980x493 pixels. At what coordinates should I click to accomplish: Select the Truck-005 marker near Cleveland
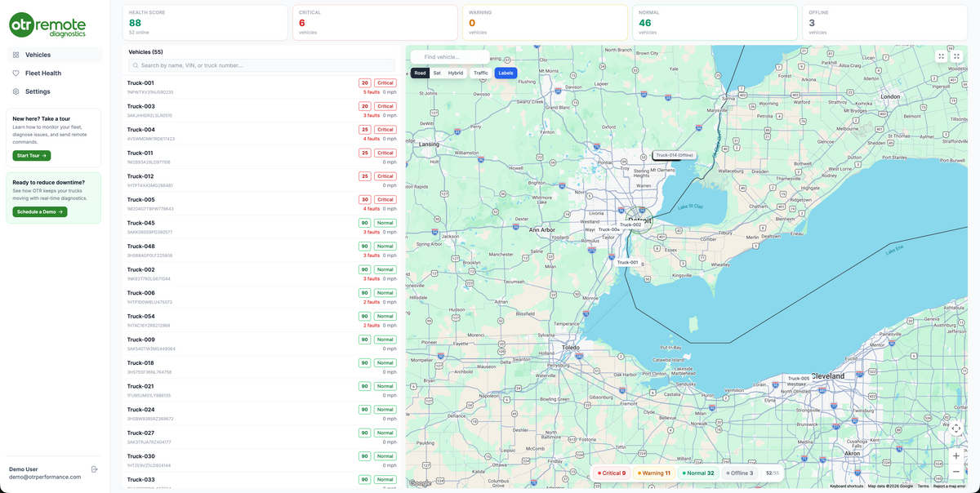799,378
